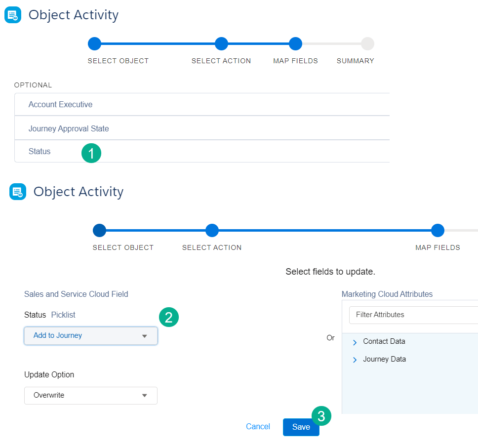Click Map Fields step in lower wizard
The height and width of the screenshot is (448, 478).
tap(438, 231)
